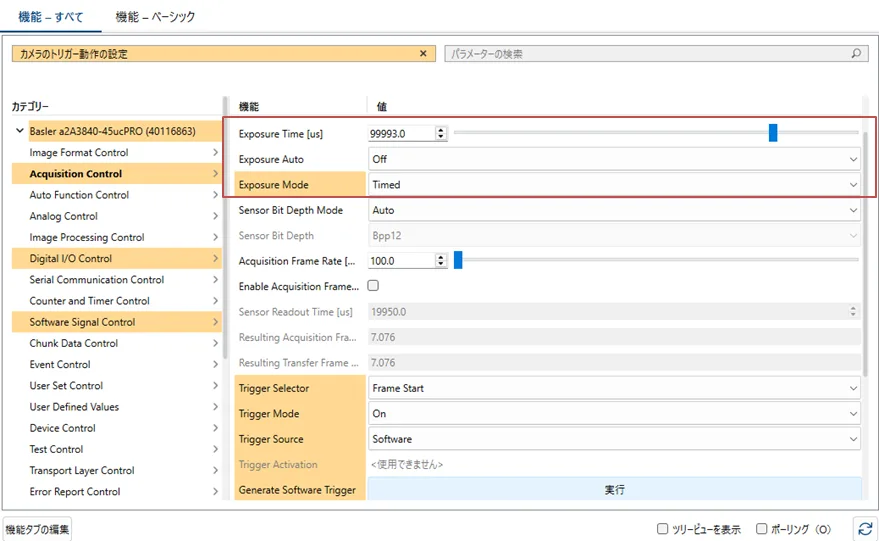The image size is (879, 541).
Task: Open Image Processing Control category
Action: 117,238
